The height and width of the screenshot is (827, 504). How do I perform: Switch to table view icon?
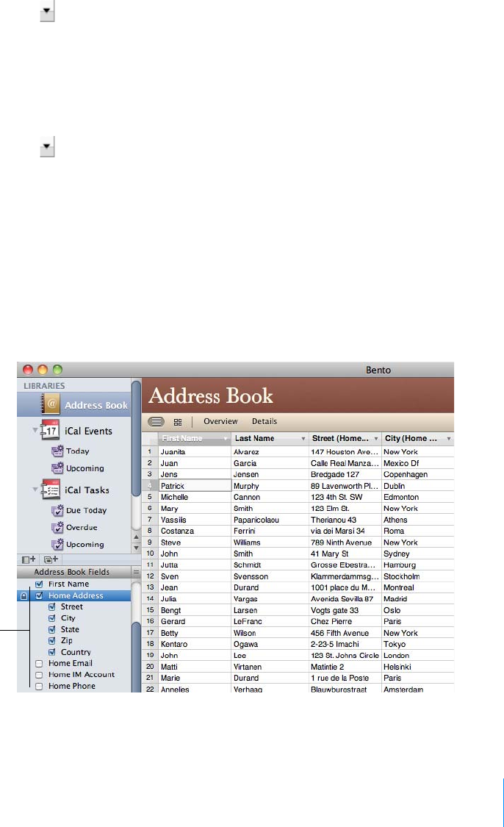(x=156, y=421)
